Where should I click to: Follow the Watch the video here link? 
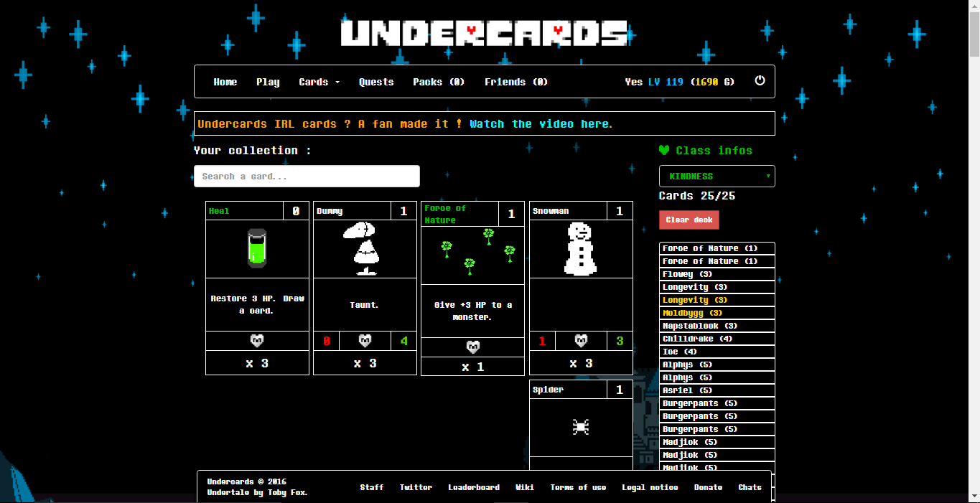tap(541, 123)
